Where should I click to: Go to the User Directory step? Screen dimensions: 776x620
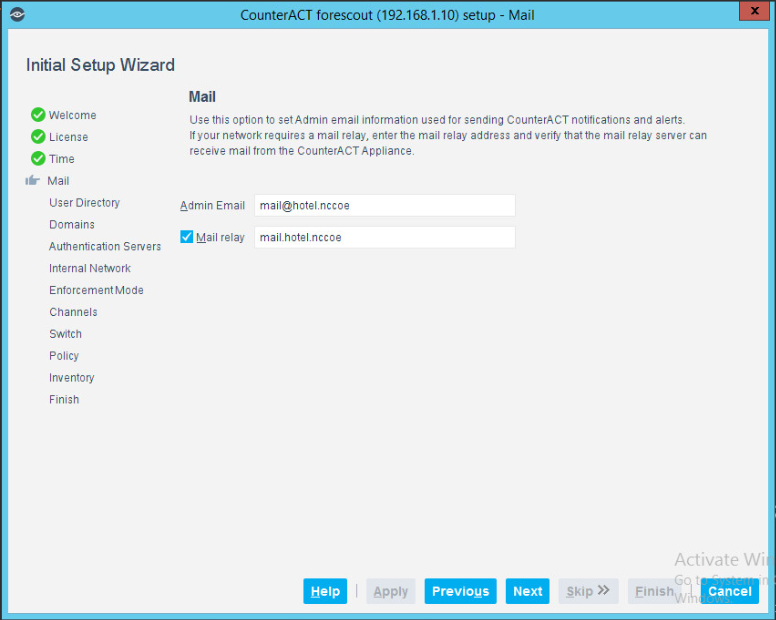(x=85, y=203)
